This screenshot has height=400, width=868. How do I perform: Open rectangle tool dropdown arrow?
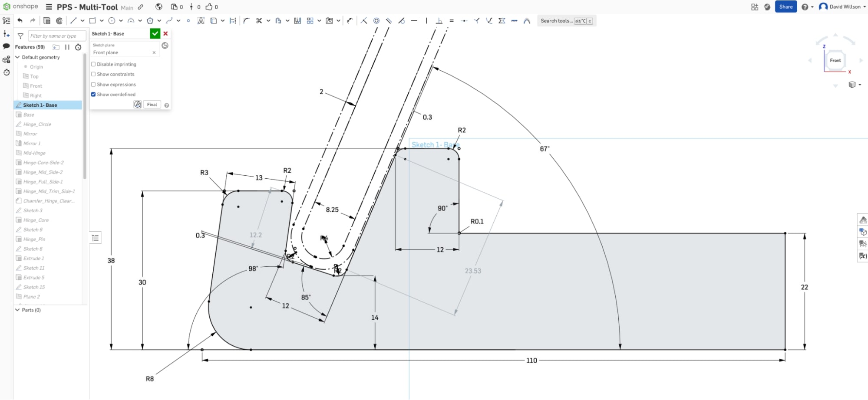102,20
